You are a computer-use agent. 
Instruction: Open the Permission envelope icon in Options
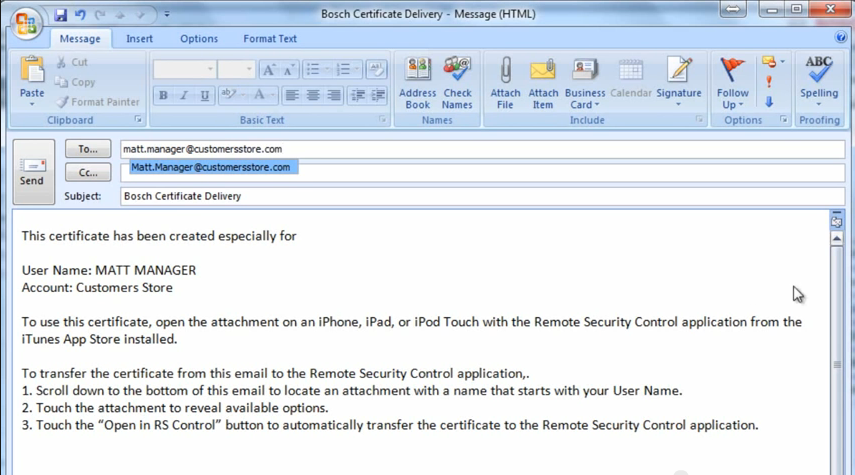(x=769, y=62)
